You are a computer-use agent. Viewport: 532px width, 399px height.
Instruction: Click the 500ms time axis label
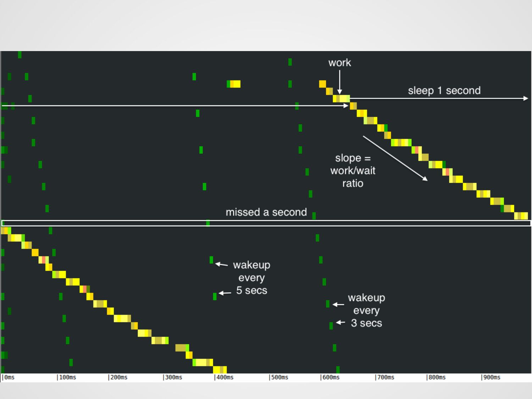(x=279, y=377)
